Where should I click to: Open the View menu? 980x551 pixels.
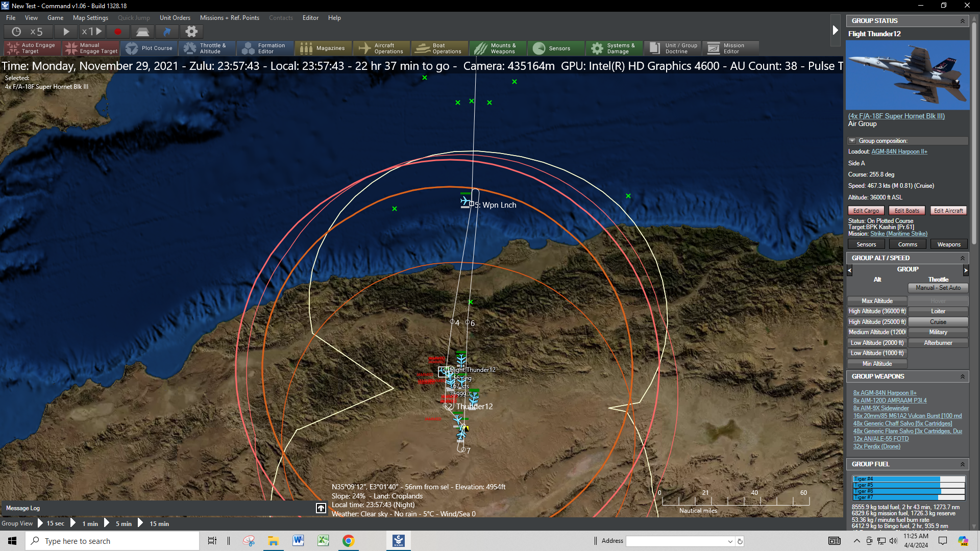tap(31, 18)
